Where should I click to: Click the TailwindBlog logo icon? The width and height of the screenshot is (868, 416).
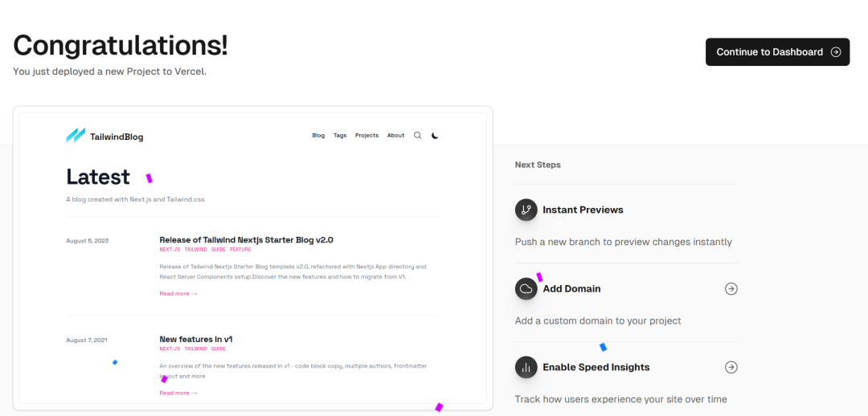(76, 136)
